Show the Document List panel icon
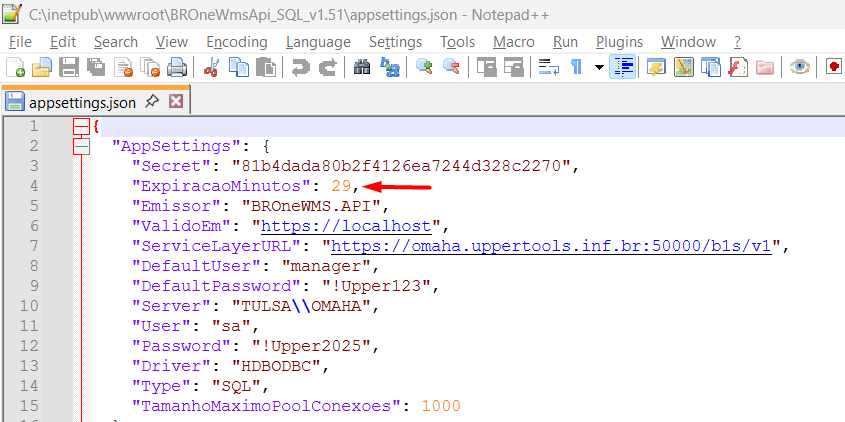This screenshot has width=845, height=422. [x=711, y=67]
